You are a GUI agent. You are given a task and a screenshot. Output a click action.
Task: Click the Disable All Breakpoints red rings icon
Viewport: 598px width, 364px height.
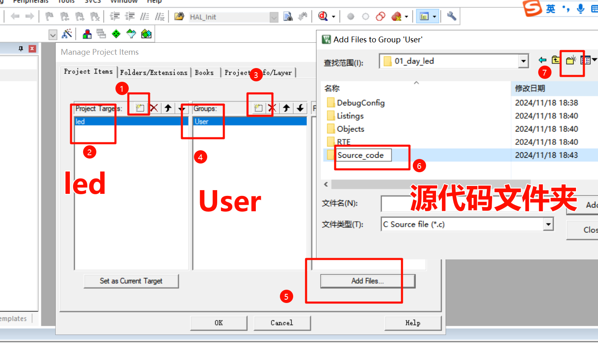(x=380, y=17)
